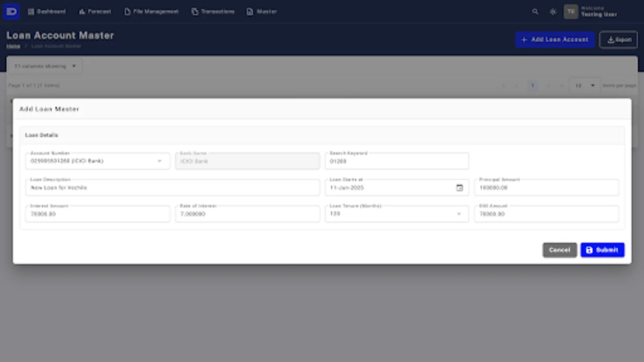Click the Interest Amount field
The width and height of the screenshot is (644, 362).
click(98, 214)
